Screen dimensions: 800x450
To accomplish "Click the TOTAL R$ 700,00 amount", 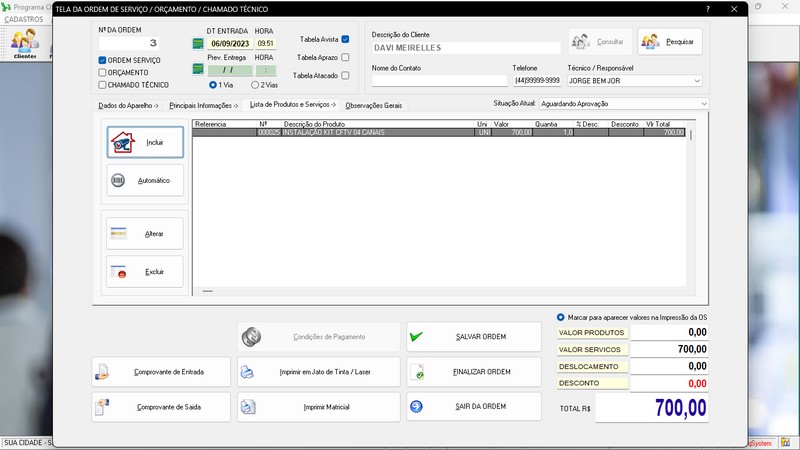I will [x=652, y=408].
